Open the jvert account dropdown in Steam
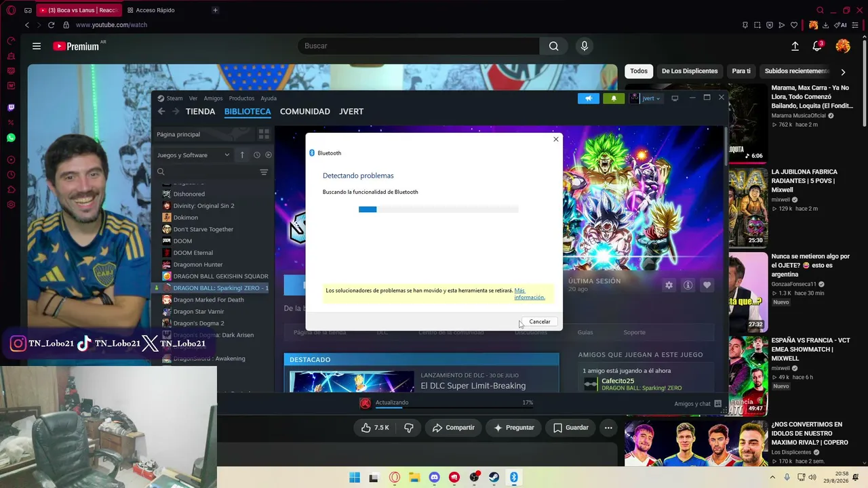This screenshot has height=488, width=868. [x=645, y=98]
